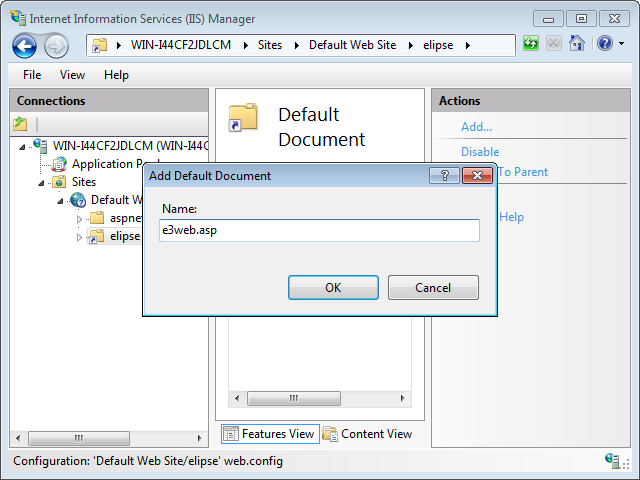Screen dimensions: 640x480
Task: Collapse the WIN-I44CF2JDLCM server node
Action: (x=22, y=147)
